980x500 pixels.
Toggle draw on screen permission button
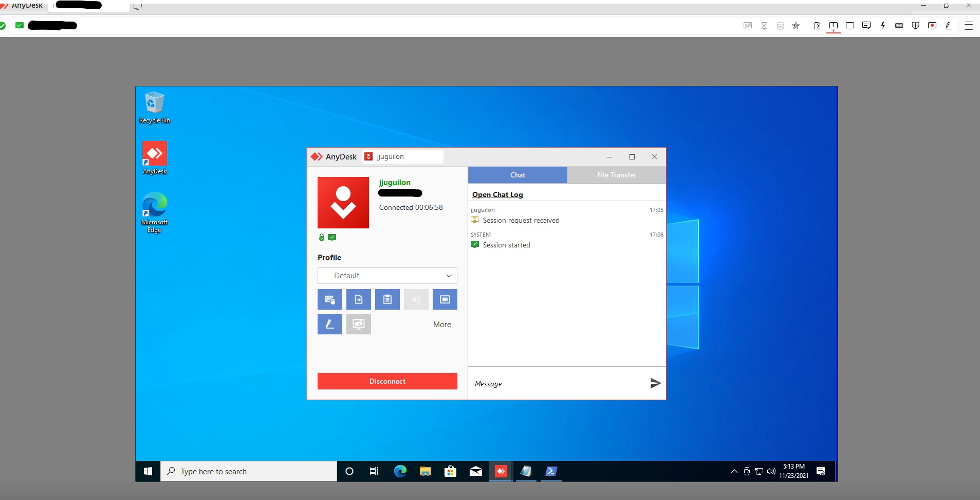330,324
